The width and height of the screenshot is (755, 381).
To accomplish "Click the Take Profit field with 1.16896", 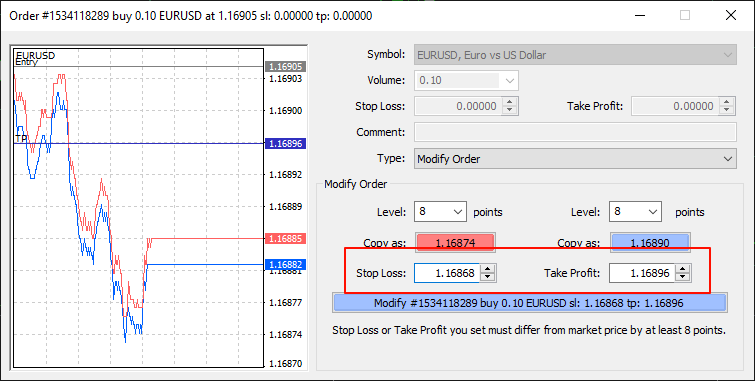I will point(641,273).
